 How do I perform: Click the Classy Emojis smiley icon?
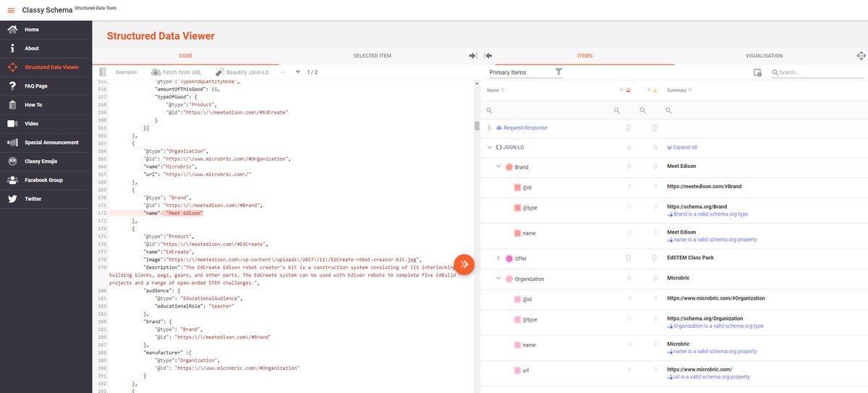point(12,161)
